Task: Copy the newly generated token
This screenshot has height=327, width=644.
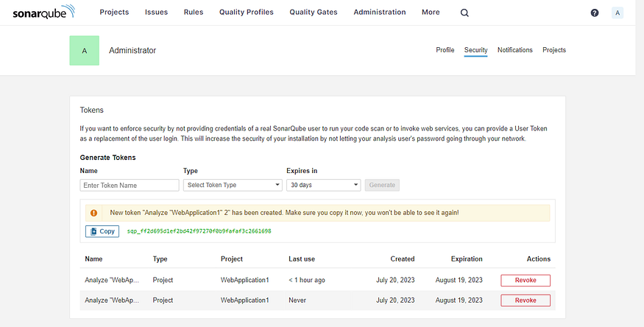Action: coord(102,231)
